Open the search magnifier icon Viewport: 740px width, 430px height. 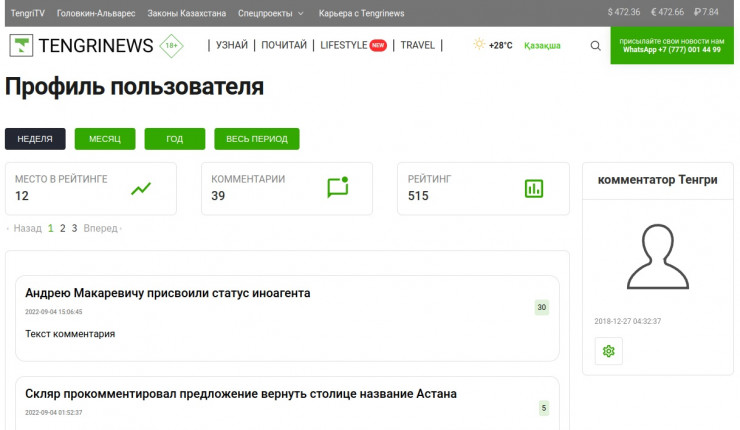pyautogui.click(x=596, y=46)
